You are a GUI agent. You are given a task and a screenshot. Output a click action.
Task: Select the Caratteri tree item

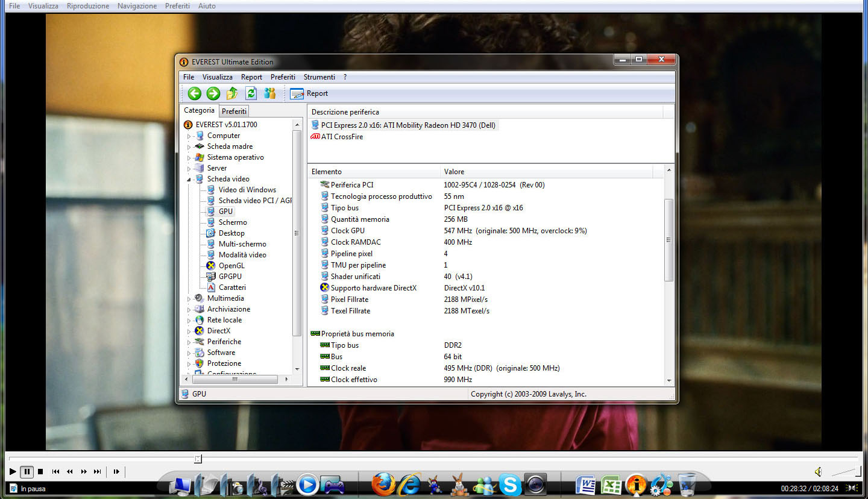[232, 287]
